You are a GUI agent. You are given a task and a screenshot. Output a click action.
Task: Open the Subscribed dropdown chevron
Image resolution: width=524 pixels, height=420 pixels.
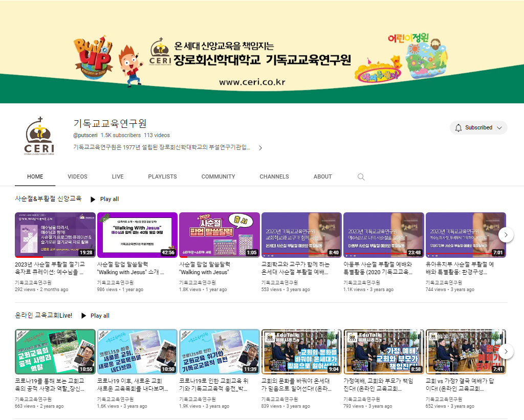[499, 128]
